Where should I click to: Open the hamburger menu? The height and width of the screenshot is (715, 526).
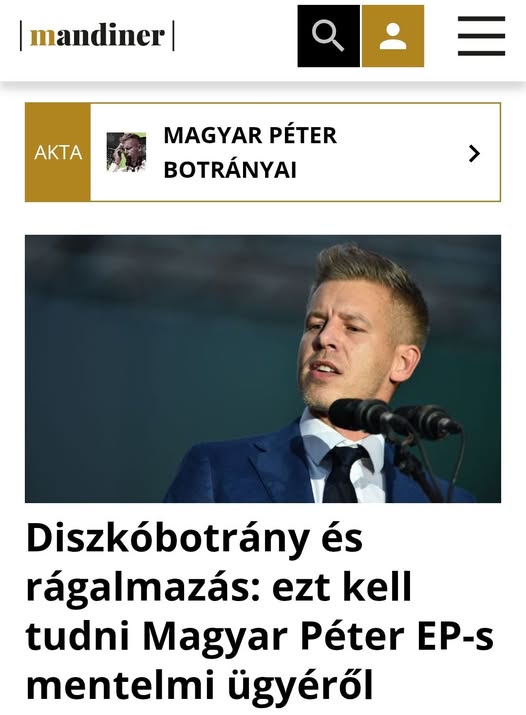pyautogui.click(x=481, y=36)
